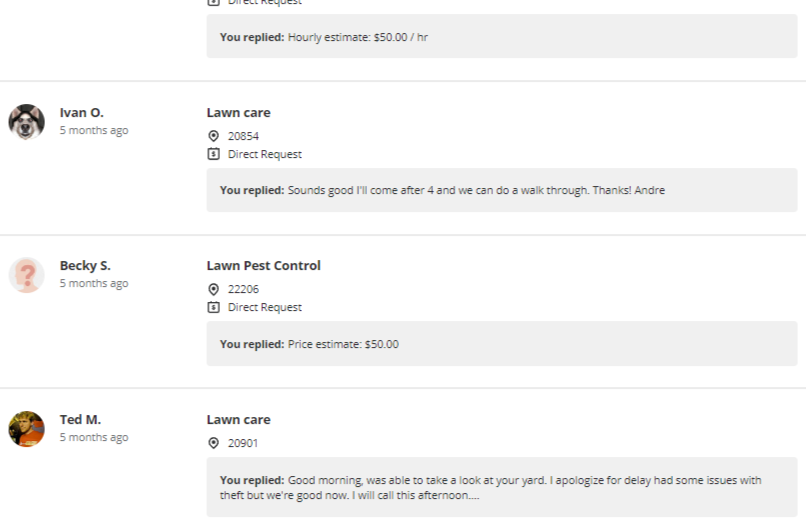Open Becky S.'s name link

coord(85,266)
